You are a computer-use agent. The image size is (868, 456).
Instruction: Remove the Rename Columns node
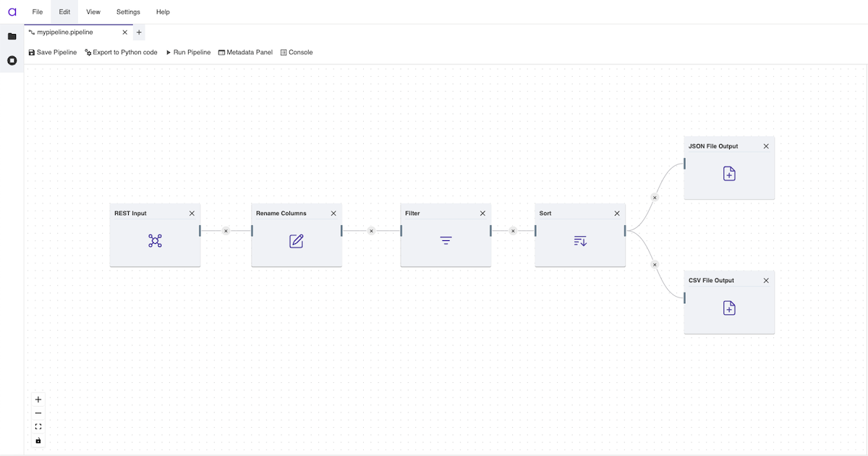(333, 214)
